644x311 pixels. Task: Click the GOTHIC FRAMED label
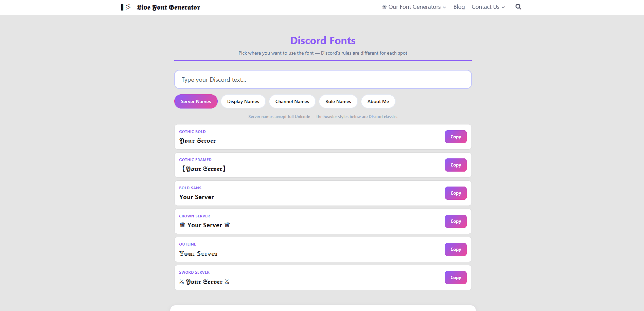point(195,160)
